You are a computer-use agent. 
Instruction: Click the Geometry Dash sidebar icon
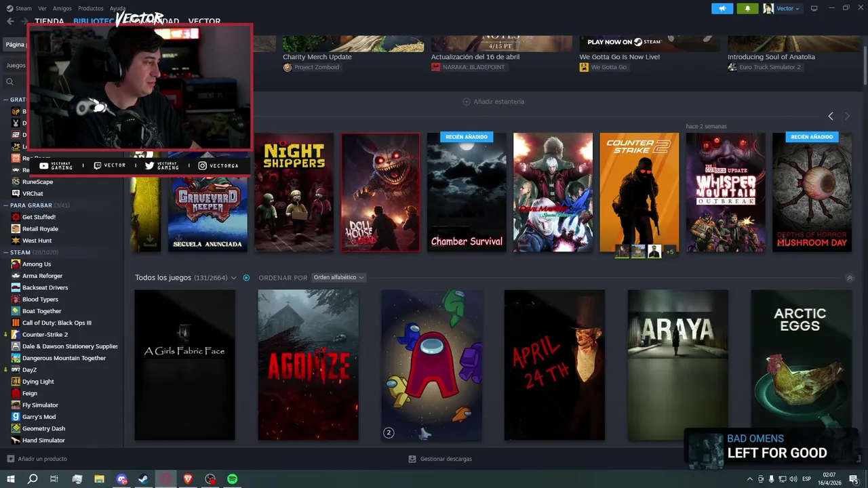[x=16, y=428]
